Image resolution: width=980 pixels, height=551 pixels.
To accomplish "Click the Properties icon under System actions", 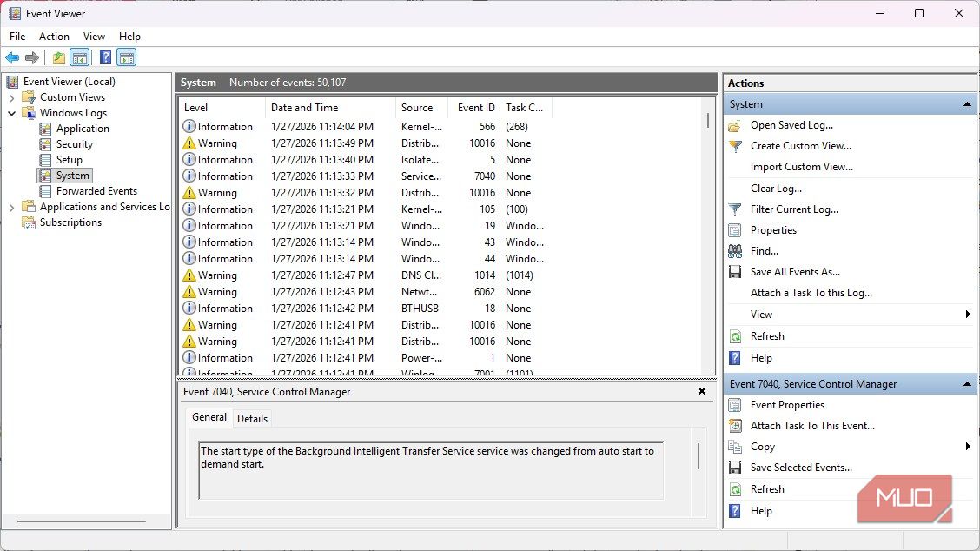I will click(735, 231).
